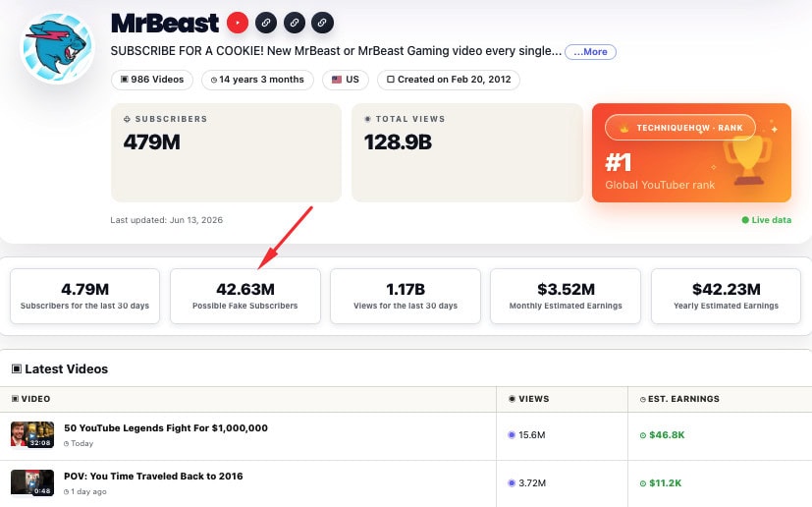
Task: Click the VIEWS column header
Action: coord(534,399)
